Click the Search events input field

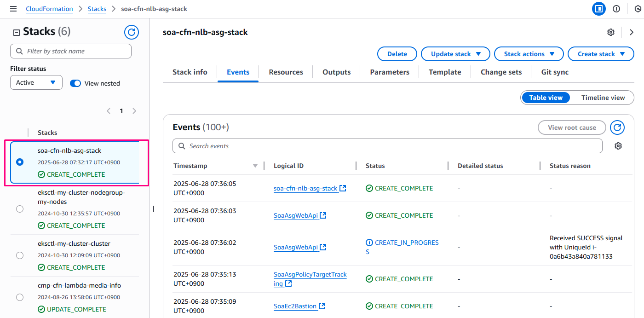click(x=386, y=146)
